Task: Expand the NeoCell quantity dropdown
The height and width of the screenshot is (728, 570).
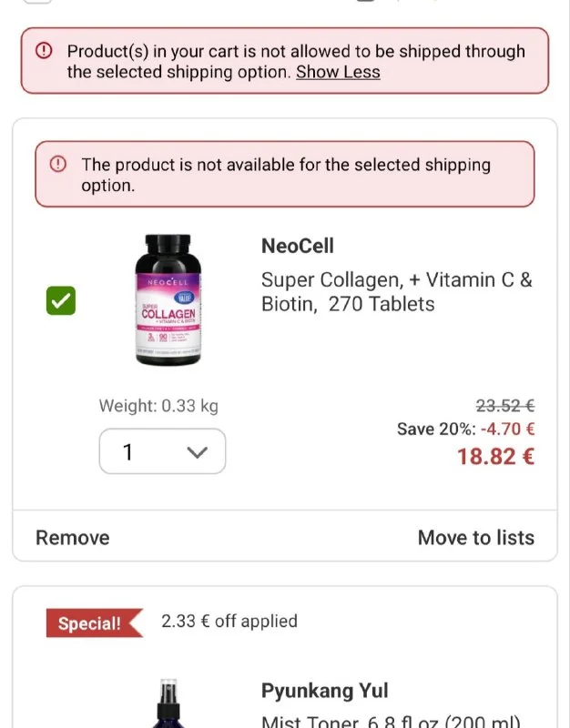Action: 162,451
